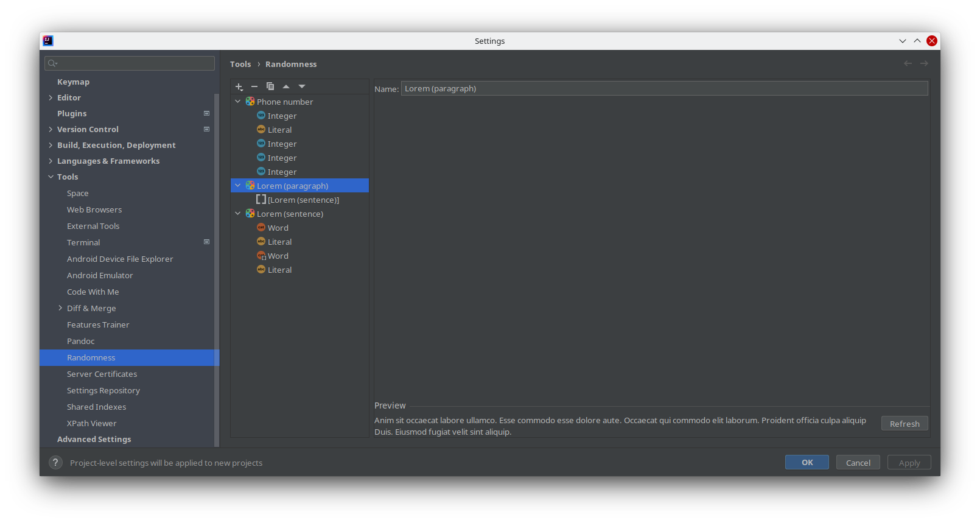
Task: Collapse the Tools section
Action: click(x=51, y=177)
